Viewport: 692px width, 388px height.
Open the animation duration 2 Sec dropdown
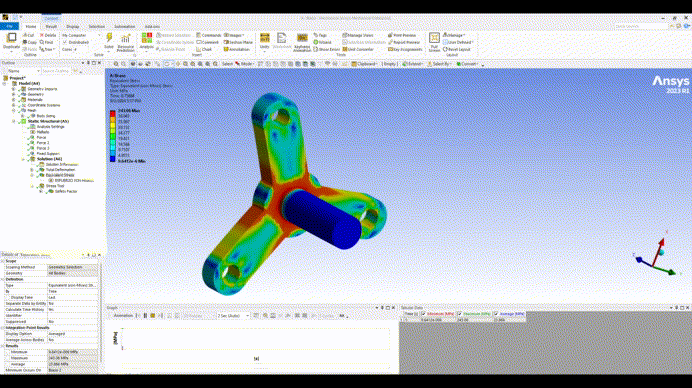click(x=233, y=316)
